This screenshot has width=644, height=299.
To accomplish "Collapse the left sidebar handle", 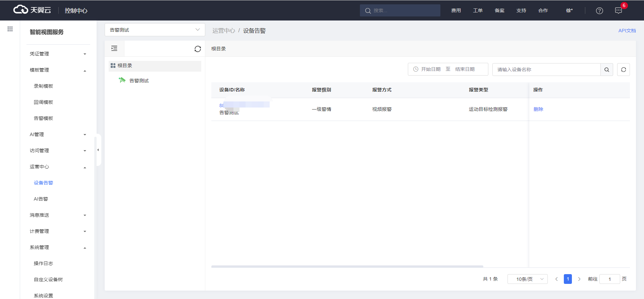I will [98, 150].
